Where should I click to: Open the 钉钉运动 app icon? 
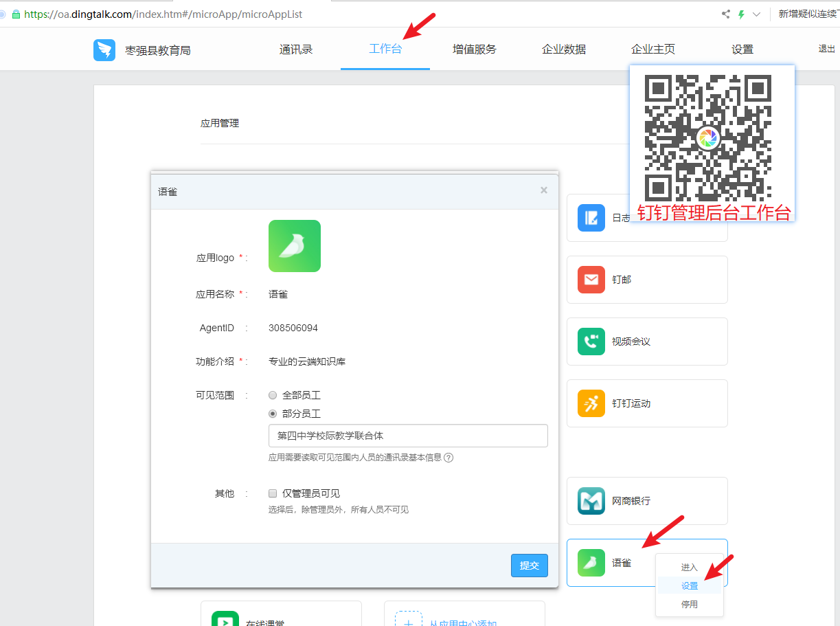(591, 403)
